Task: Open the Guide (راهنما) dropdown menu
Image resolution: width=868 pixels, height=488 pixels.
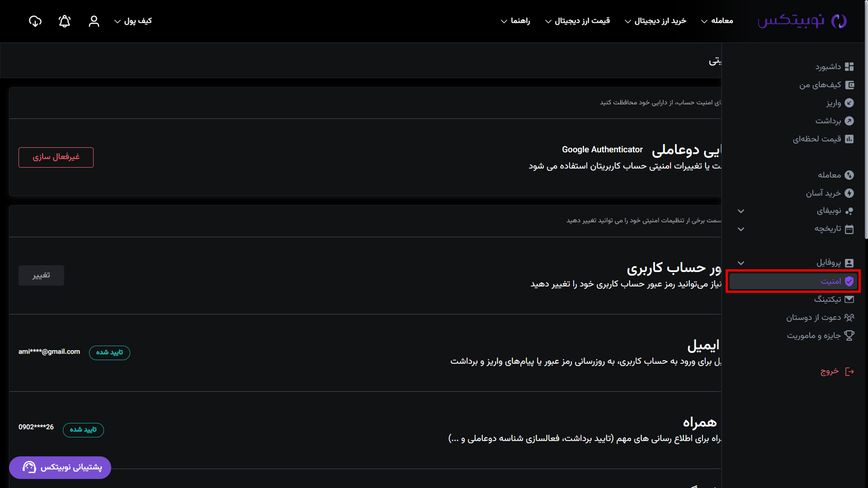Action: 515,21
